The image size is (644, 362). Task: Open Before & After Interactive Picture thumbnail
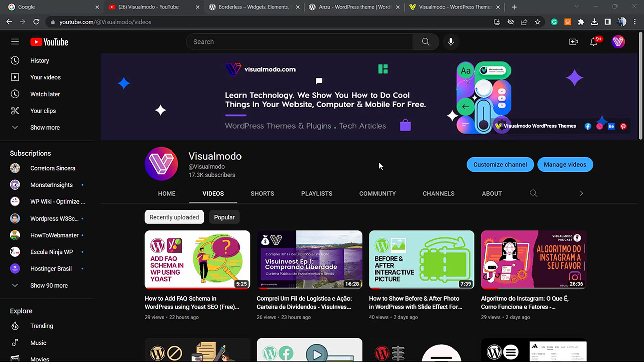tap(422, 259)
